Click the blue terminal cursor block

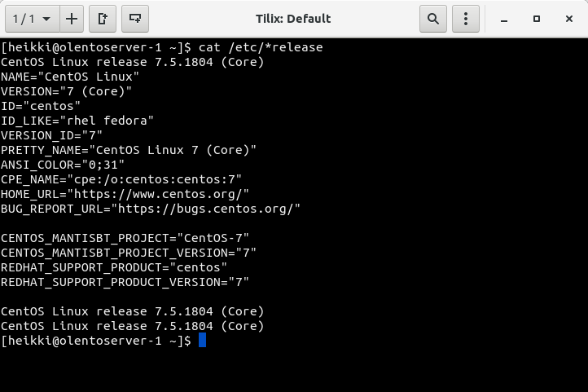(202, 341)
